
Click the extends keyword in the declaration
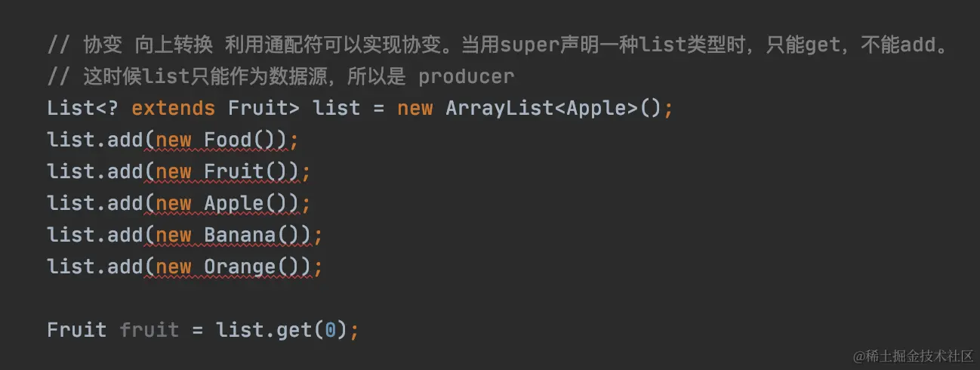click(173, 108)
